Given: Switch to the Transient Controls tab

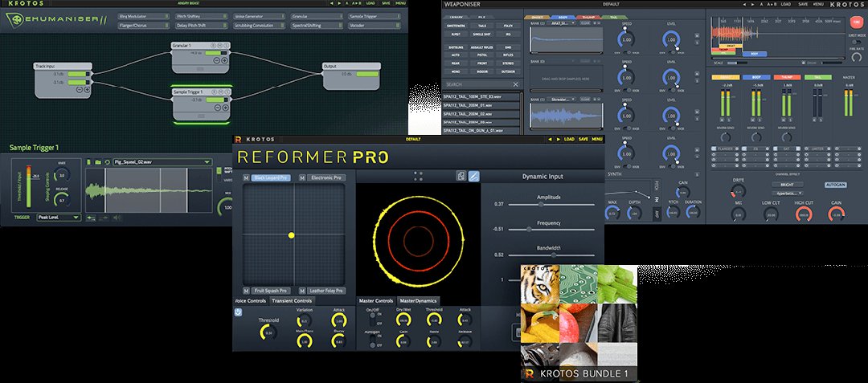Looking at the screenshot, I should click(x=292, y=301).
